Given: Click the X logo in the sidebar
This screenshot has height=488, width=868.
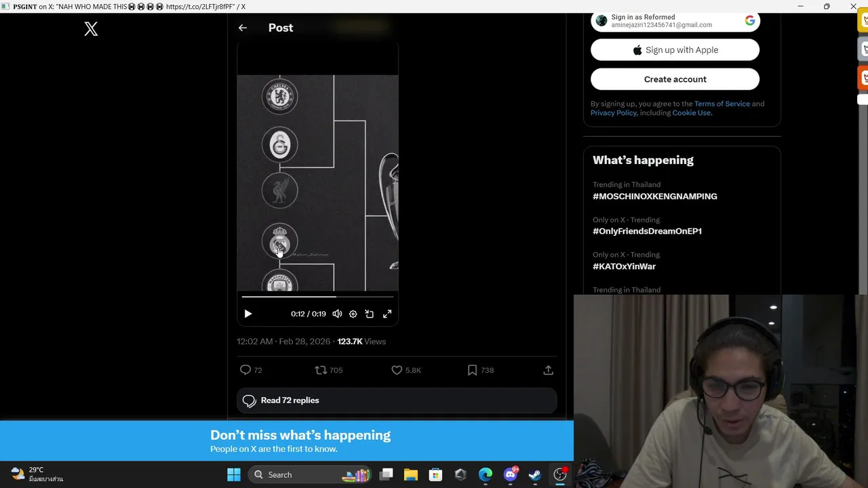Looking at the screenshot, I should (91, 28).
